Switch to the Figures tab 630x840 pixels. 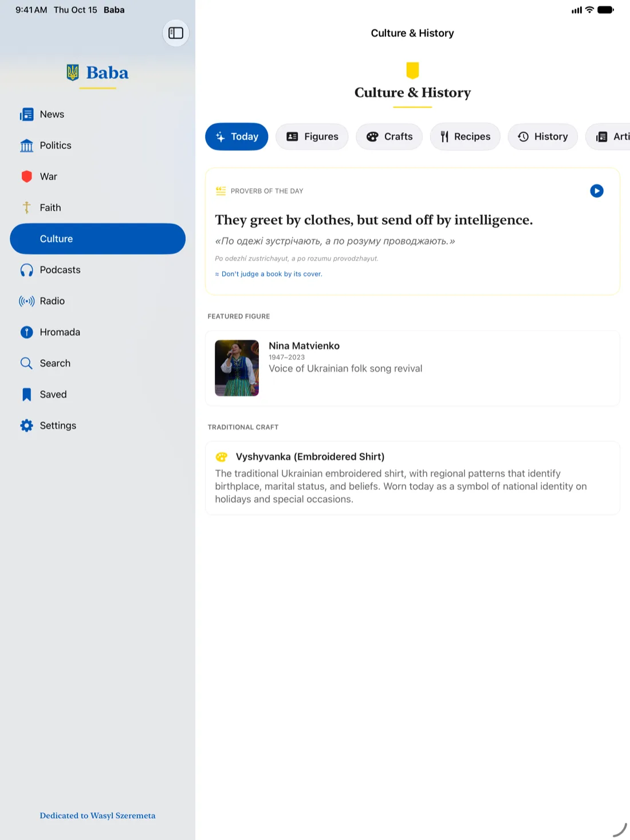pos(312,136)
